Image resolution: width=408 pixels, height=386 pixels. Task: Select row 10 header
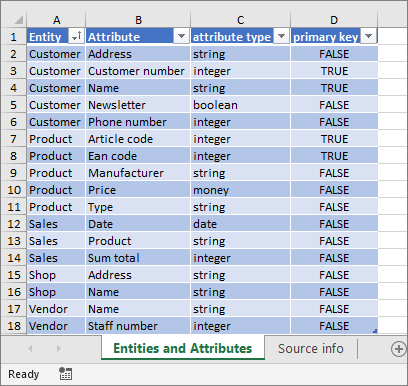pyautogui.click(x=14, y=190)
